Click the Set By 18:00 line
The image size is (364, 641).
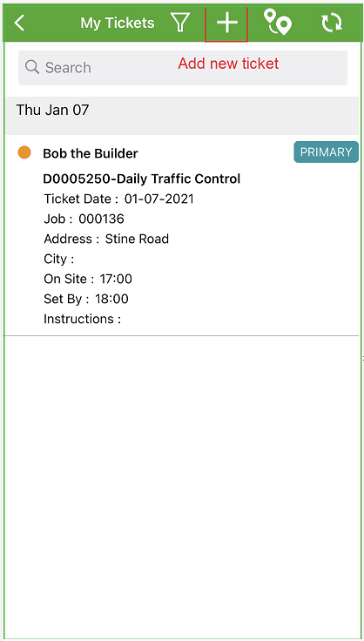(86, 299)
